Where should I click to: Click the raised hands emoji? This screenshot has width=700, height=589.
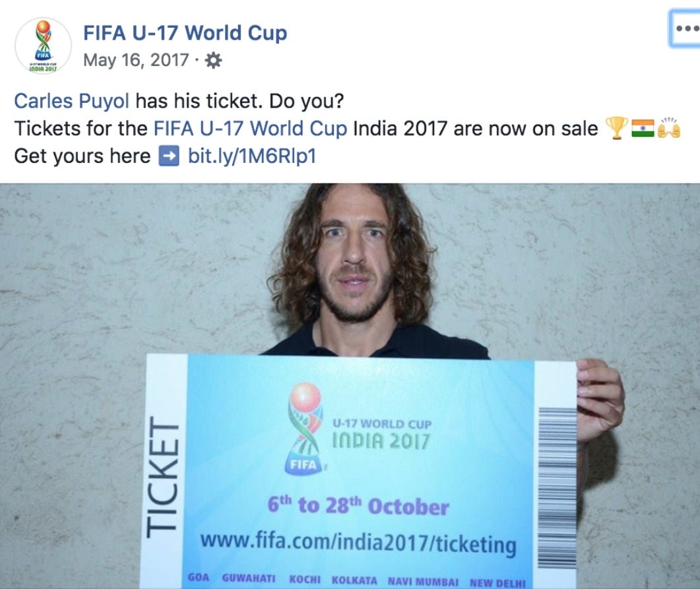(x=669, y=128)
